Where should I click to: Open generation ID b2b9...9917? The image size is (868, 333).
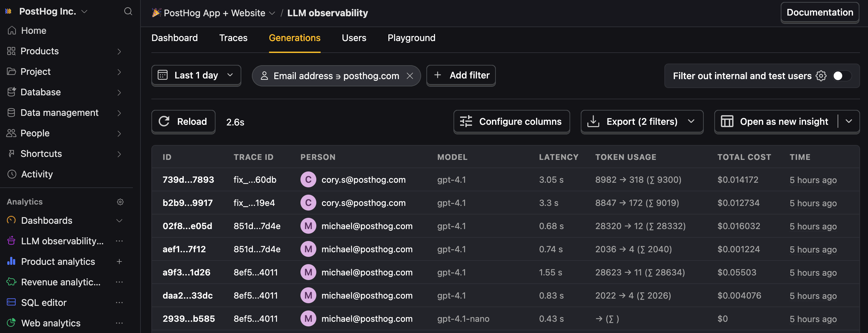187,203
